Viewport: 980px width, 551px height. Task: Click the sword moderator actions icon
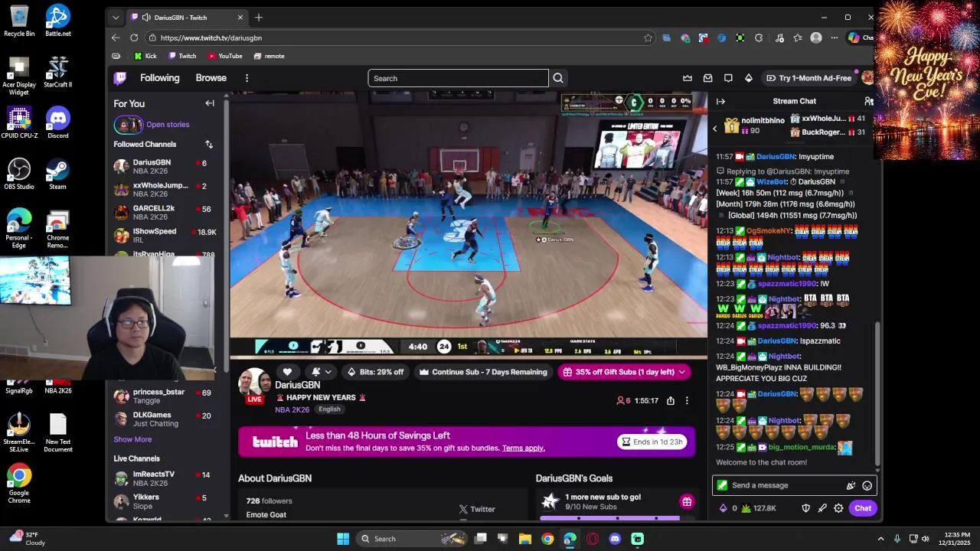[x=822, y=508]
